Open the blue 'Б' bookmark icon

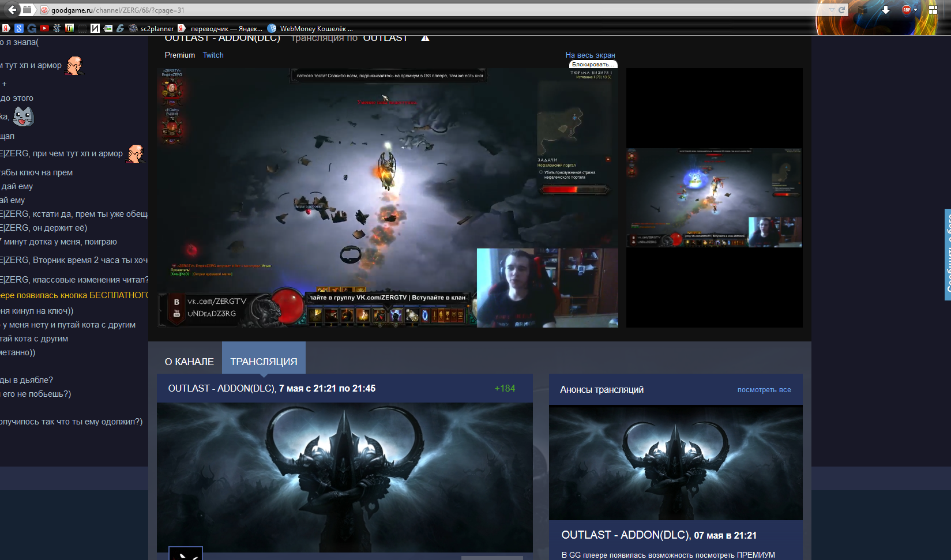[x=121, y=28]
